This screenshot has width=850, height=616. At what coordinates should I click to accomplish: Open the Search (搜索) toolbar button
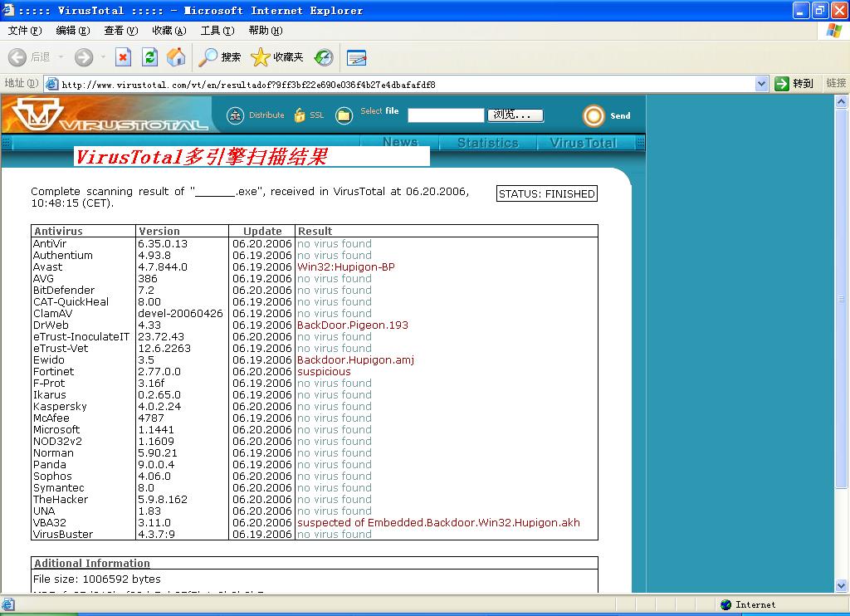click(220, 57)
